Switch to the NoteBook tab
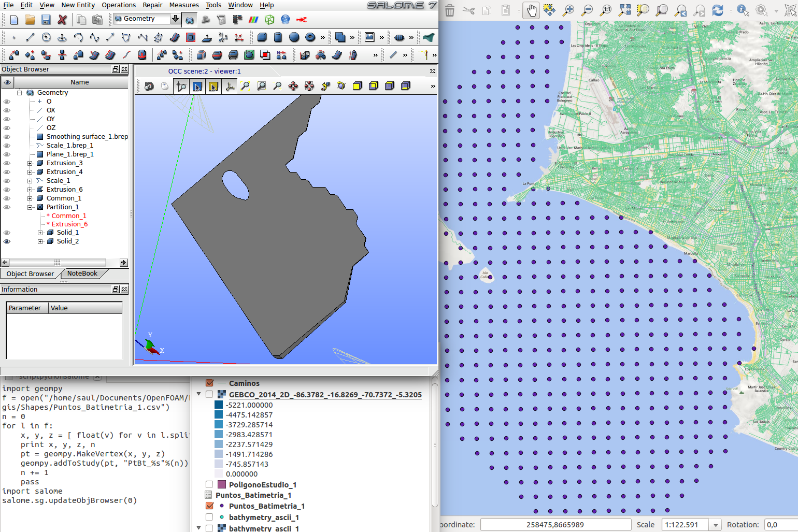Viewport: 798px width, 532px height. [x=82, y=274]
